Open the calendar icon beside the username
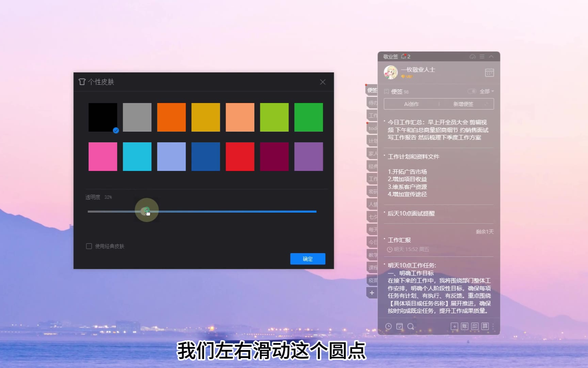This screenshot has height=368, width=588. [x=489, y=73]
